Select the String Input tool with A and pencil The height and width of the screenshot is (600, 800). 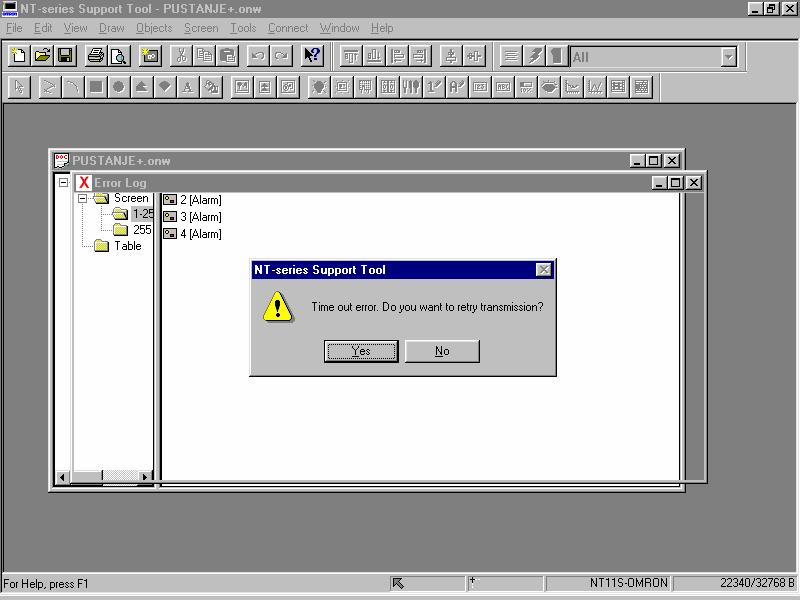coord(457,87)
